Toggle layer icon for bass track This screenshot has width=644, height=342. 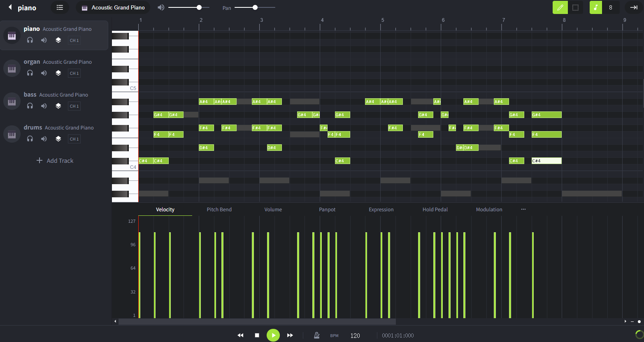(58, 106)
